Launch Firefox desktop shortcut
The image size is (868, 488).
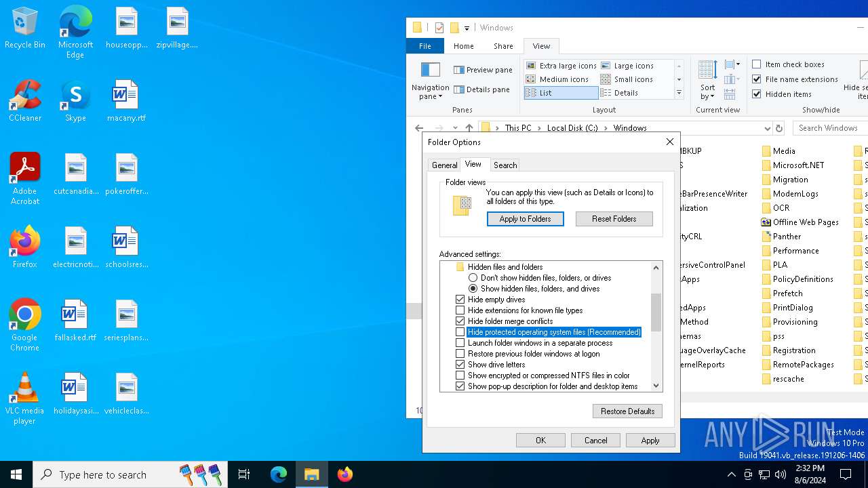pos(24,247)
